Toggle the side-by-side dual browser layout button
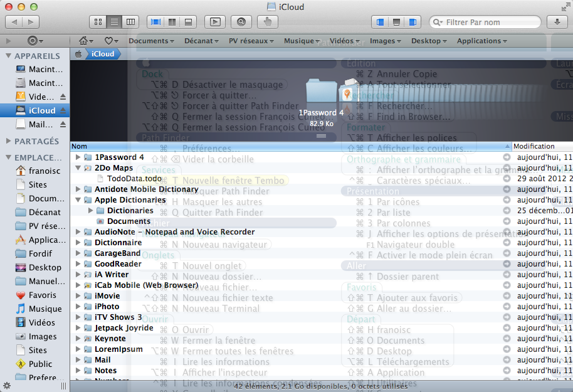The height and width of the screenshot is (392, 573). (172, 23)
